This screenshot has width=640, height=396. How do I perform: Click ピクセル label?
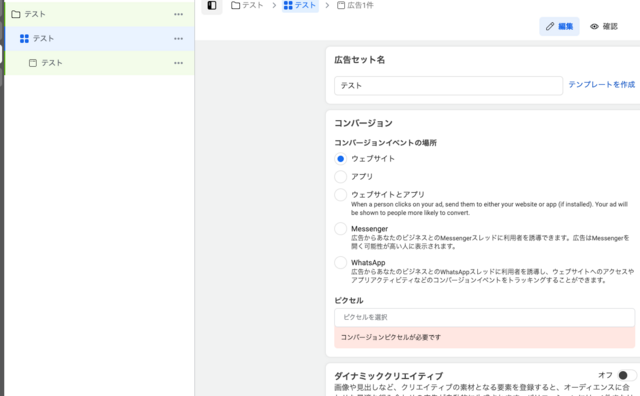349,300
